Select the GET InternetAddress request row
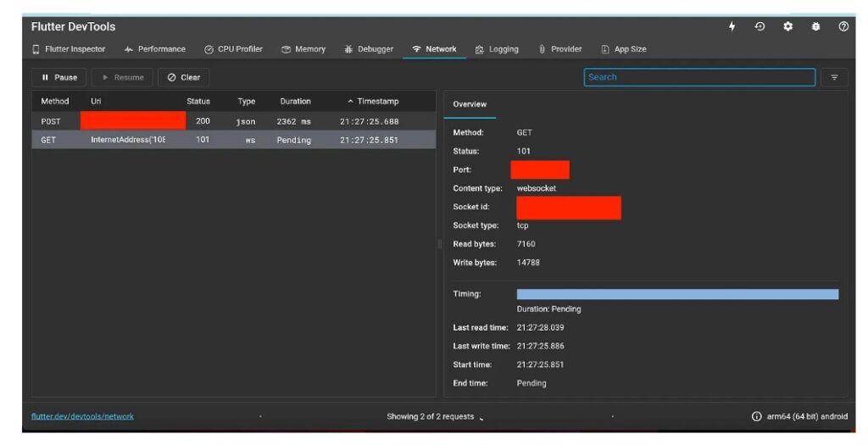This screenshot has height=445, width=868. click(x=234, y=140)
